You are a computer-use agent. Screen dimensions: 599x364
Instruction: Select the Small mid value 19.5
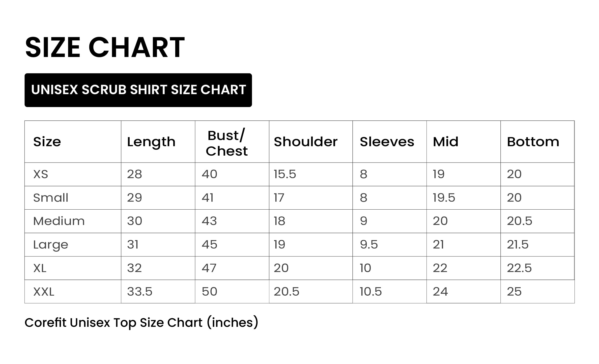[x=444, y=198]
